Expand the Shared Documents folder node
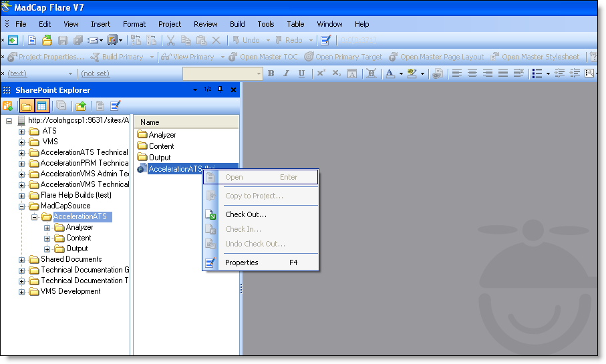The image size is (606, 364). click(x=22, y=260)
